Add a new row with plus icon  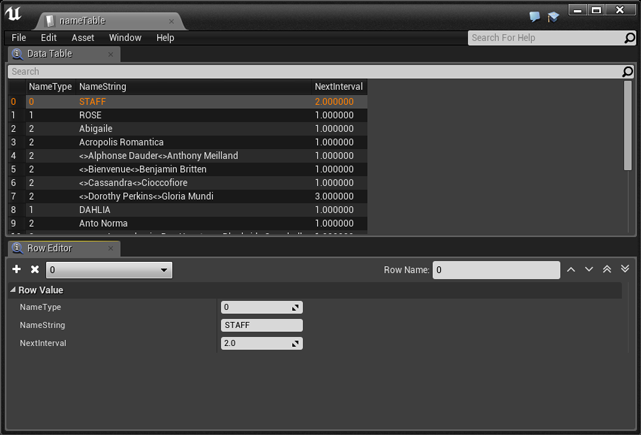pyautogui.click(x=16, y=269)
